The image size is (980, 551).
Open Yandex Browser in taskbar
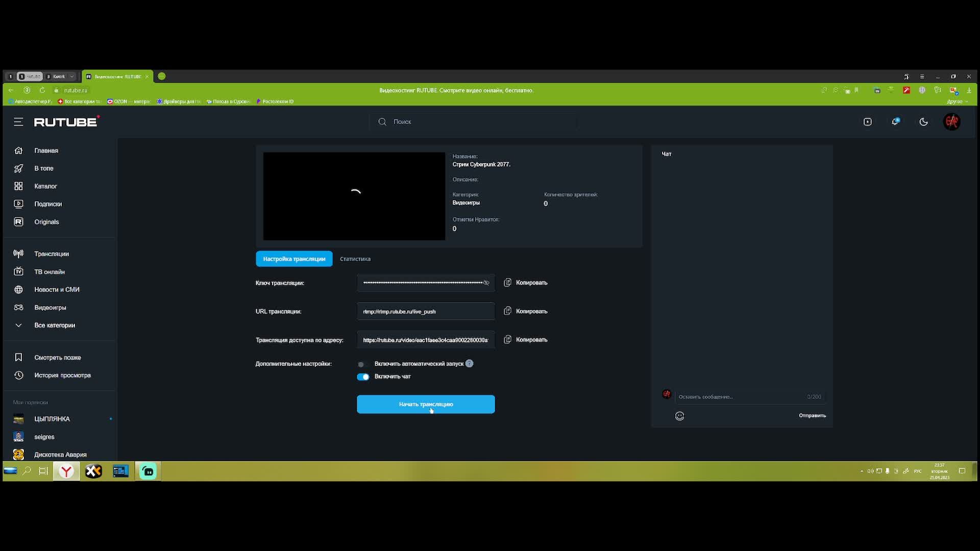coord(66,471)
